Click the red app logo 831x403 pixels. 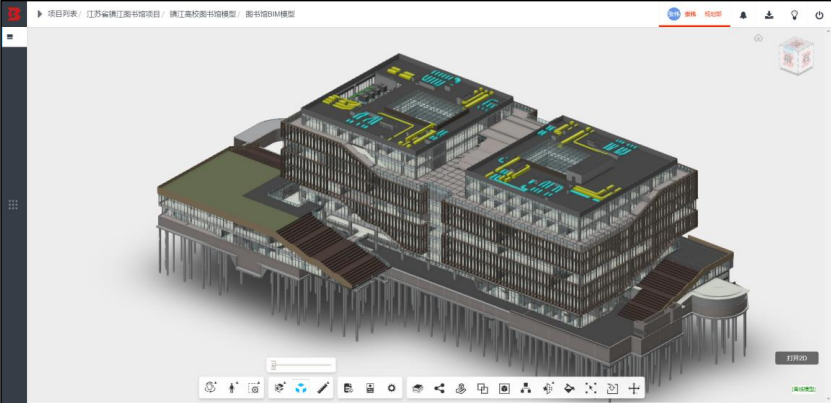click(13, 14)
